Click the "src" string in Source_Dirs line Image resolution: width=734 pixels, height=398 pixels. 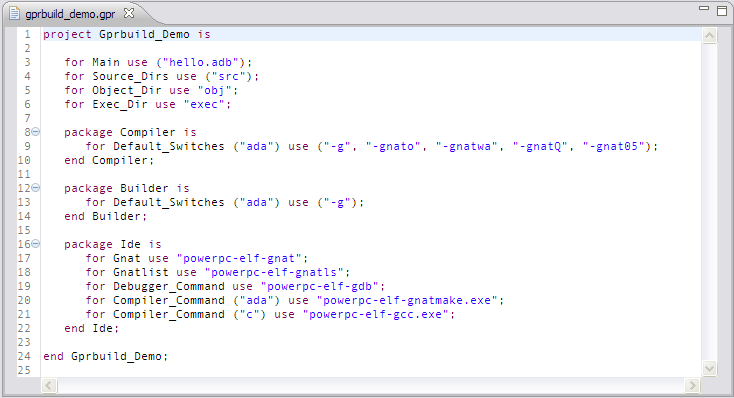[228, 76]
